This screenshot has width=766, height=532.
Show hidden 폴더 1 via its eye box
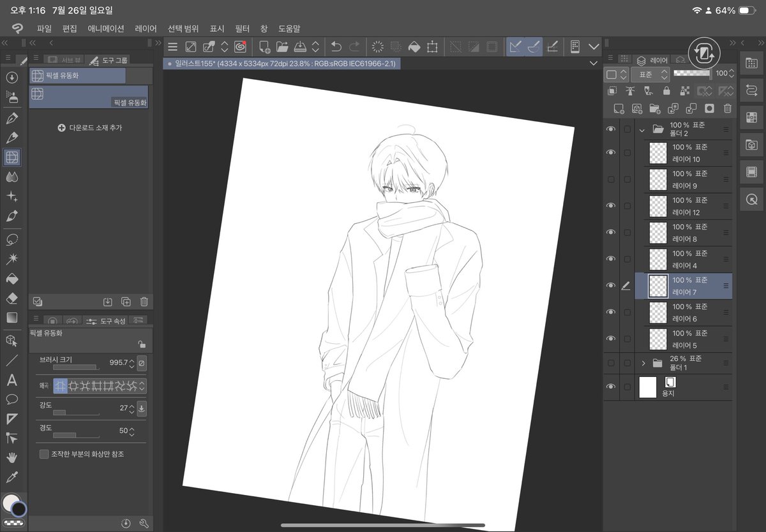[611, 363]
